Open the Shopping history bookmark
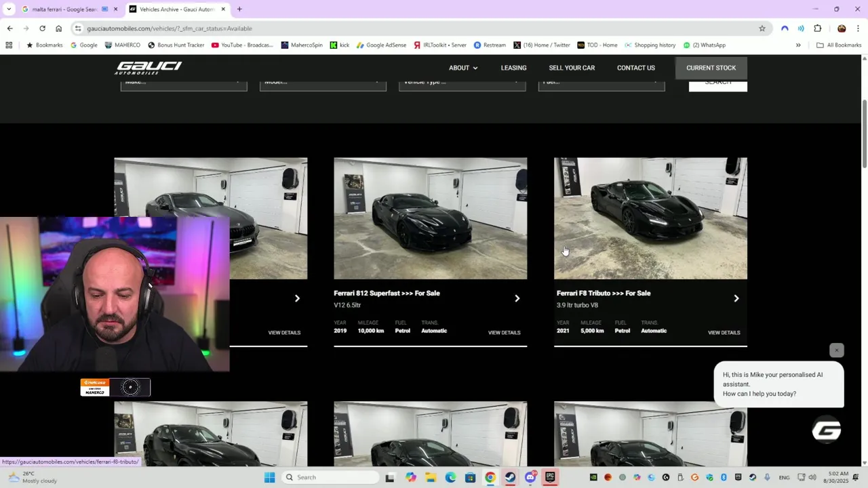 tap(650, 45)
